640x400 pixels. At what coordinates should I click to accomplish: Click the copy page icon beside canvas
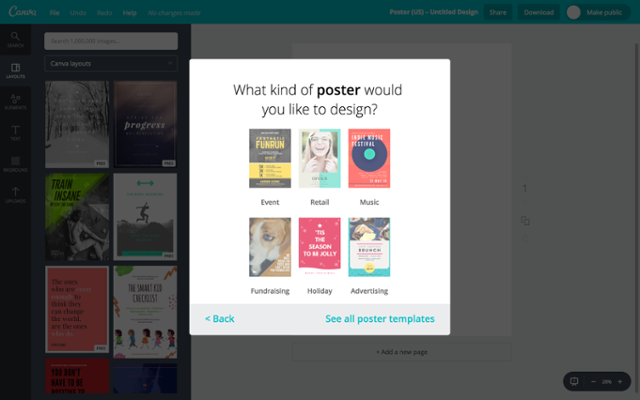click(x=525, y=221)
